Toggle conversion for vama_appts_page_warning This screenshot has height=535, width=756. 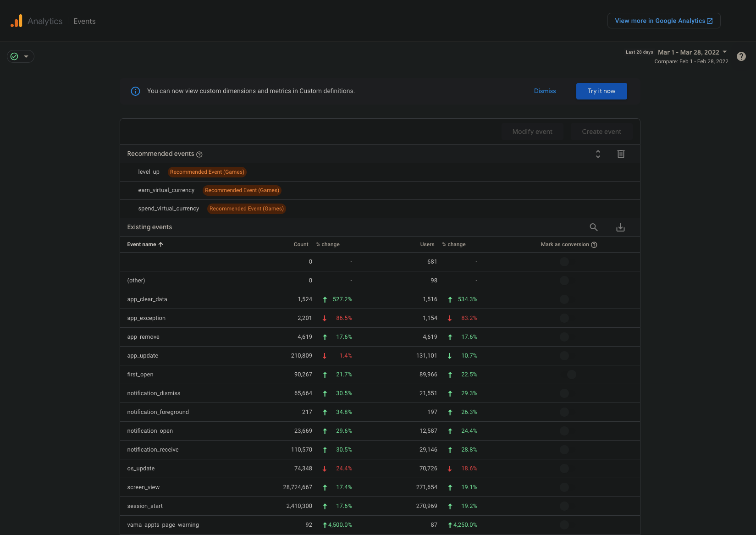[564, 525]
